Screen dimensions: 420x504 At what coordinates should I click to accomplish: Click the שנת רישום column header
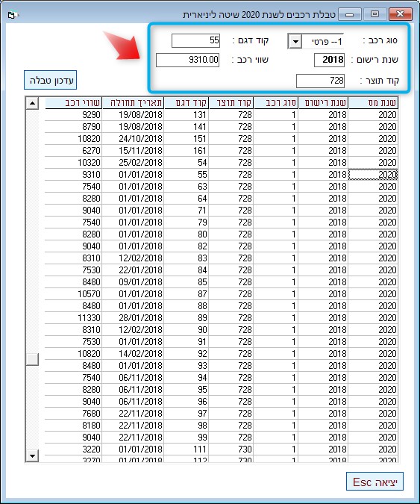point(323,103)
